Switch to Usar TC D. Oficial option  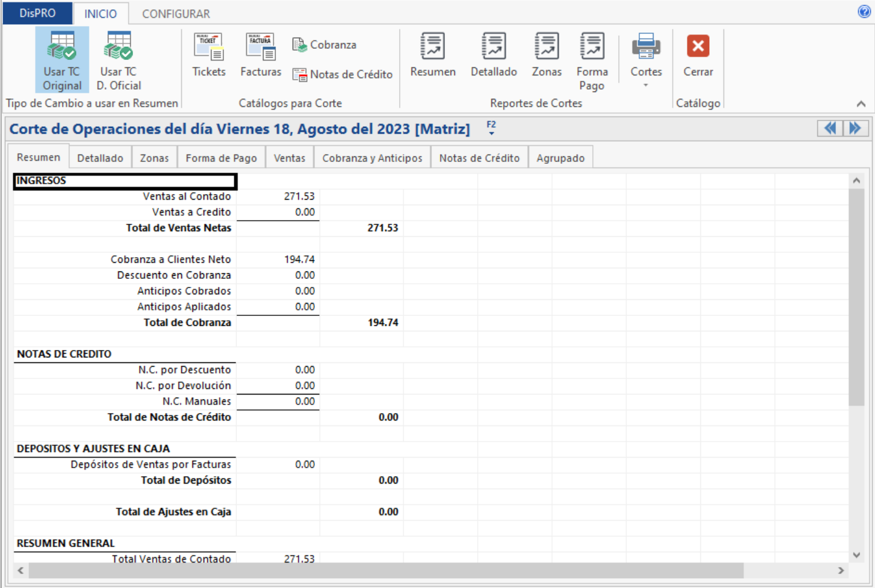[x=119, y=61]
